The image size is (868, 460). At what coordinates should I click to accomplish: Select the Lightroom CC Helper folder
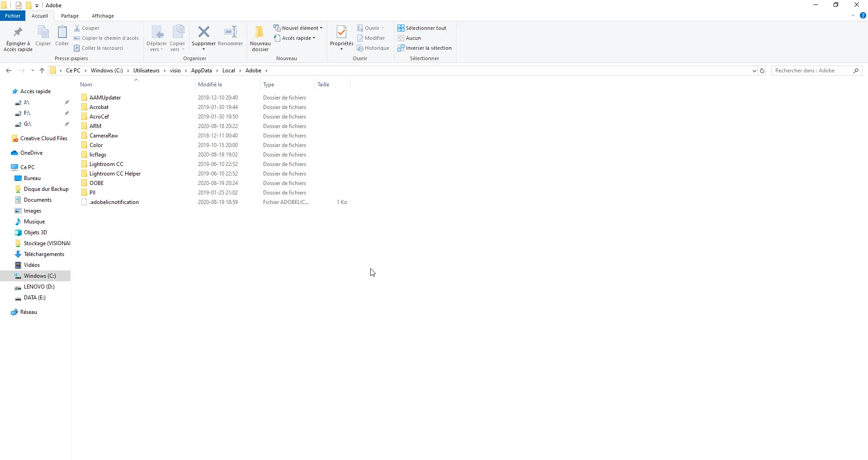[115, 174]
